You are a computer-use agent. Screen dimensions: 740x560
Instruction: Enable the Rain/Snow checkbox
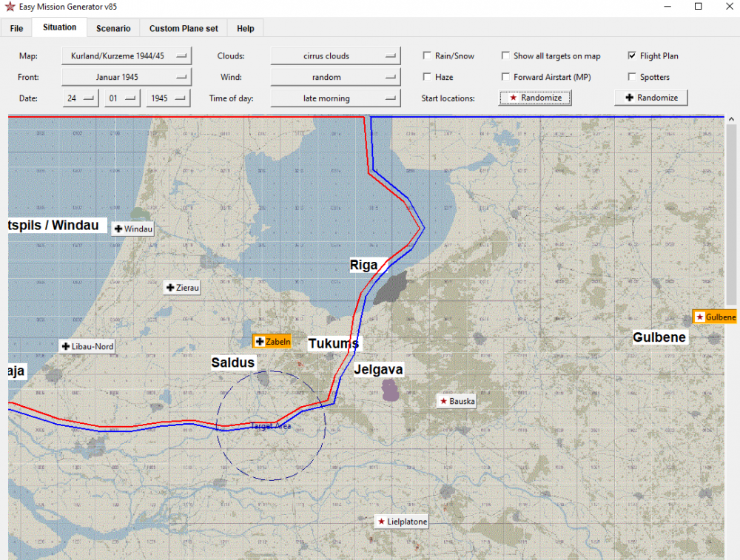tap(428, 56)
